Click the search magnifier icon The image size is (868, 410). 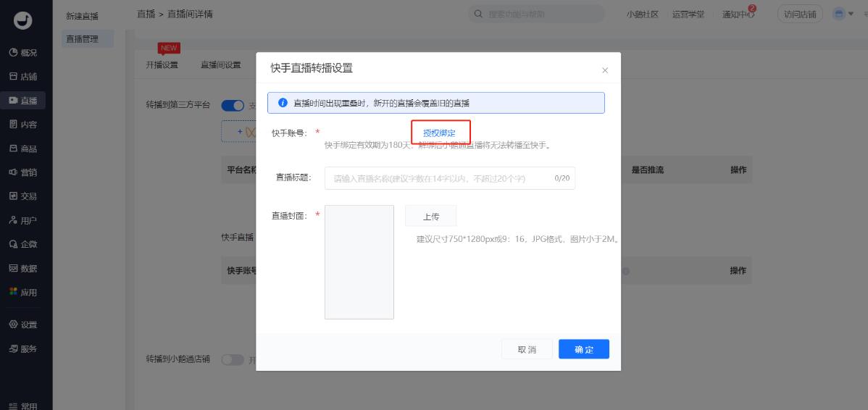(x=478, y=14)
